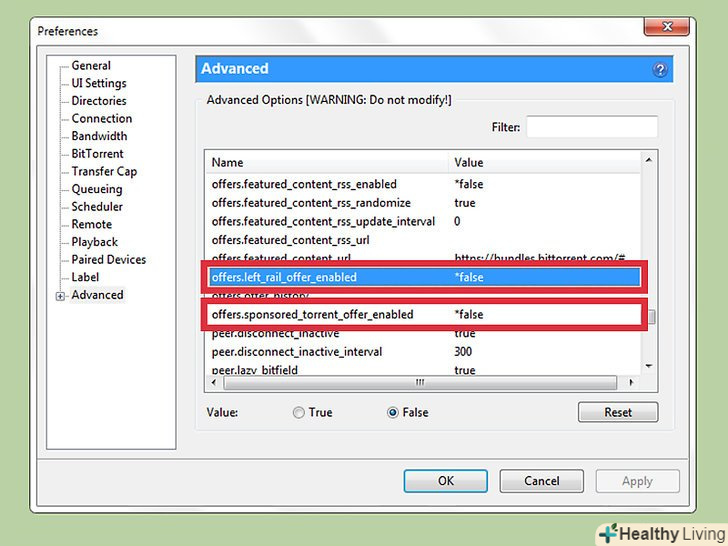
Task: Select Scheduler in the sidebar
Action: 97,207
